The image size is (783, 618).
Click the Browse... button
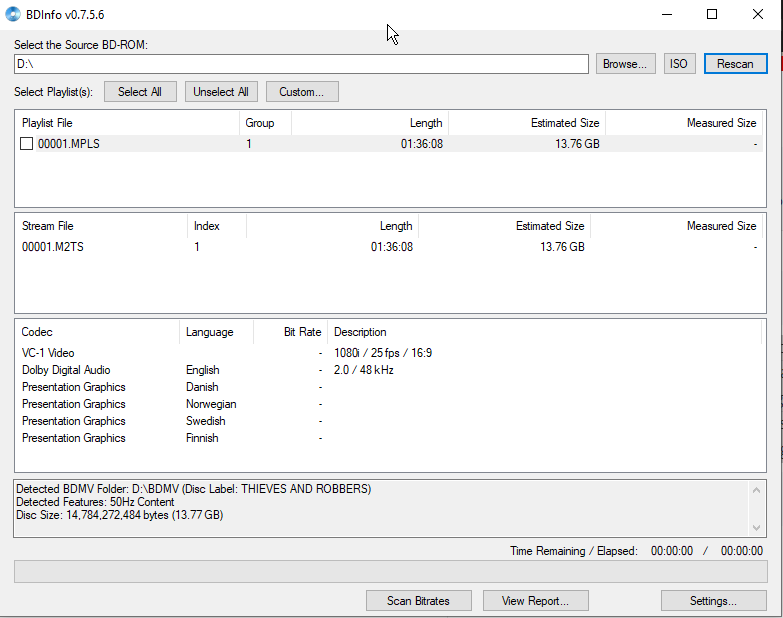click(625, 64)
